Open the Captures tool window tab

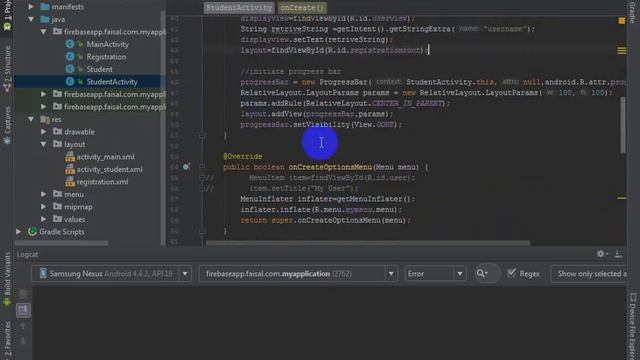pos(7,125)
